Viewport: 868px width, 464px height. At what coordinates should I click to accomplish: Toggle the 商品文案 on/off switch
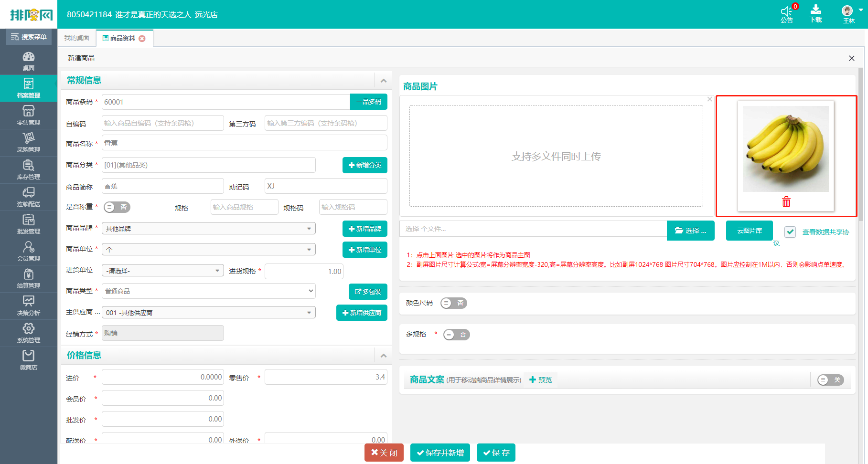(831, 380)
